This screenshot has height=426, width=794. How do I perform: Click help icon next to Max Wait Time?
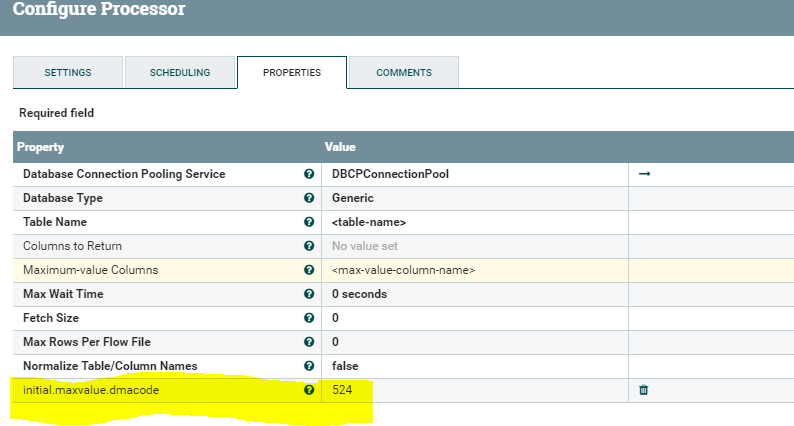point(309,294)
